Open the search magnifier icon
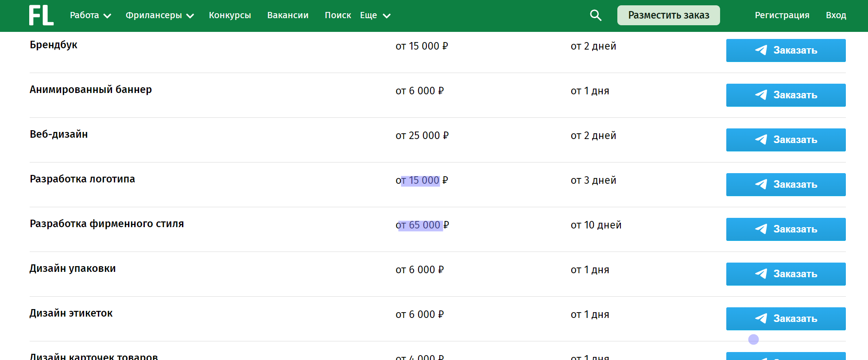This screenshot has height=360, width=868. tap(596, 15)
